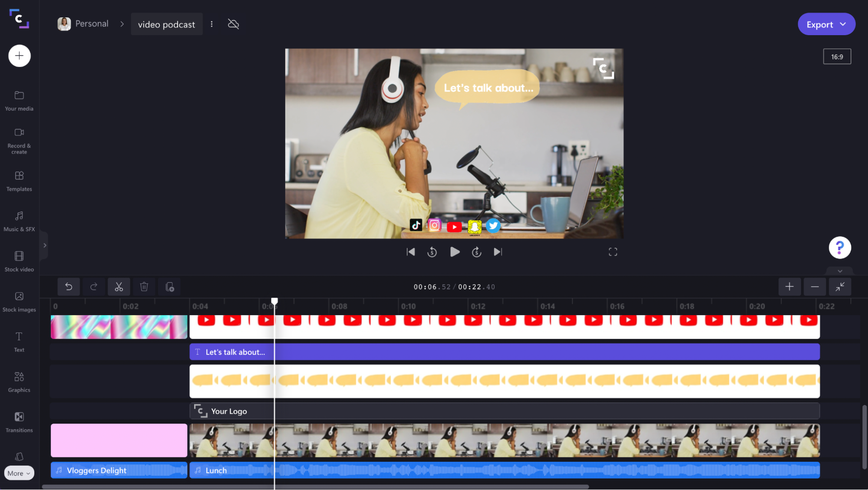The width and height of the screenshot is (868, 490).
Task: Click the trash delete icon
Action: (x=144, y=287)
